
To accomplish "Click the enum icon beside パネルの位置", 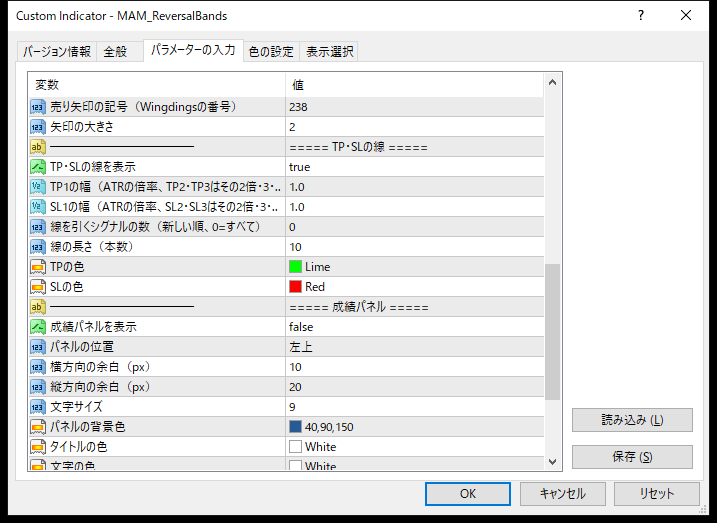I will [38, 347].
